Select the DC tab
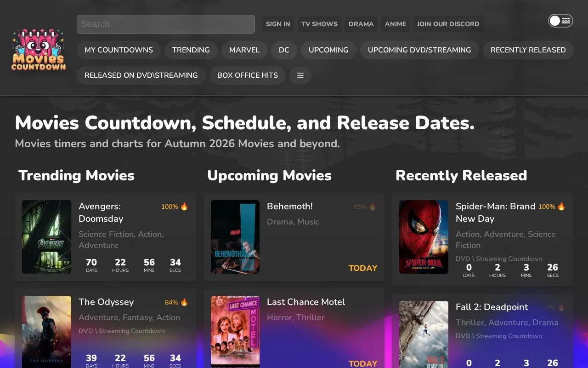This screenshot has width=588, height=368. [x=284, y=50]
